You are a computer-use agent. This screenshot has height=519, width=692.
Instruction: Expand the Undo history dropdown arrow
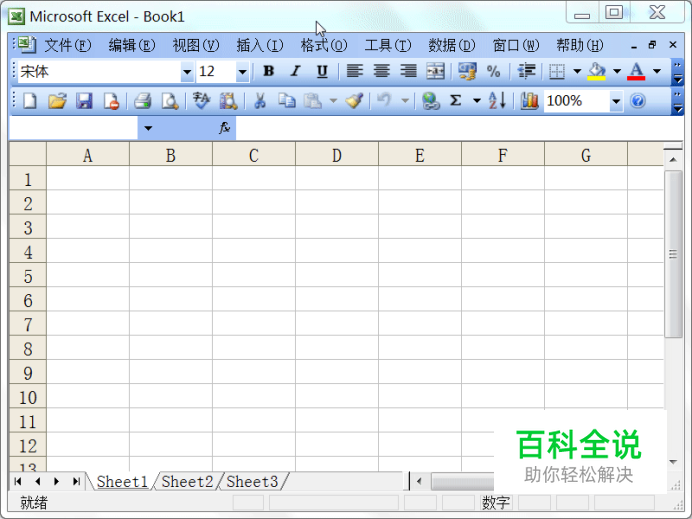pos(405,101)
